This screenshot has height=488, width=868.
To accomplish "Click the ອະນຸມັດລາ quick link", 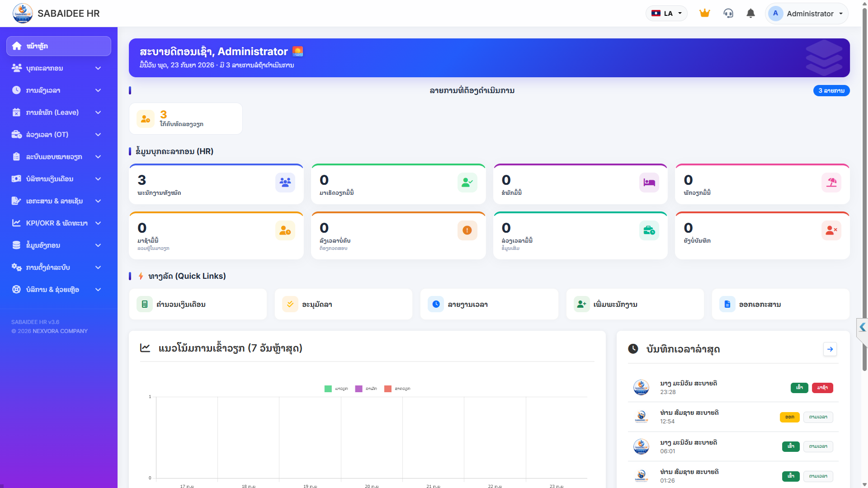I will point(344,304).
